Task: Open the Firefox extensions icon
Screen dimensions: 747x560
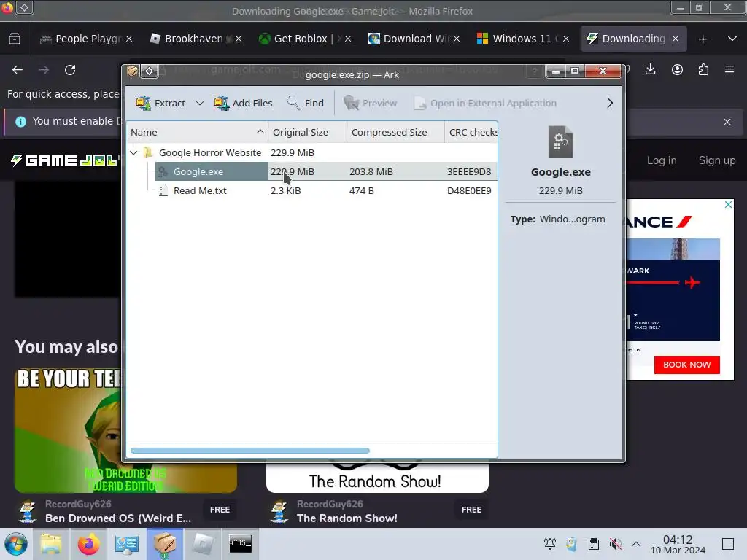Action: [703, 69]
